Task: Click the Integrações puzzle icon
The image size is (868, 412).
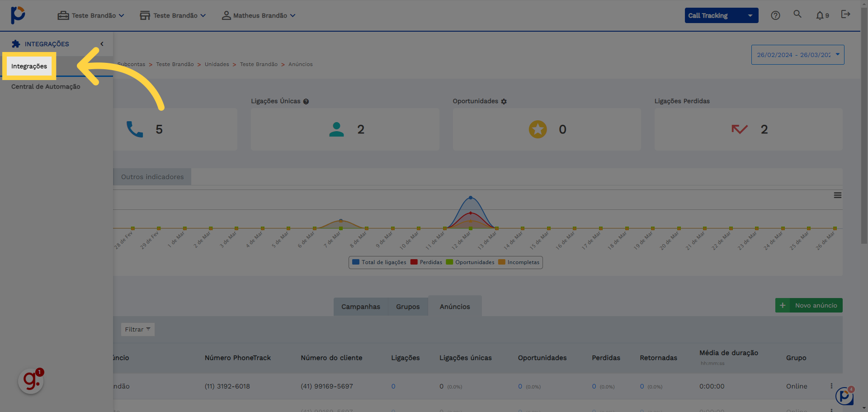Action: point(16,44)
